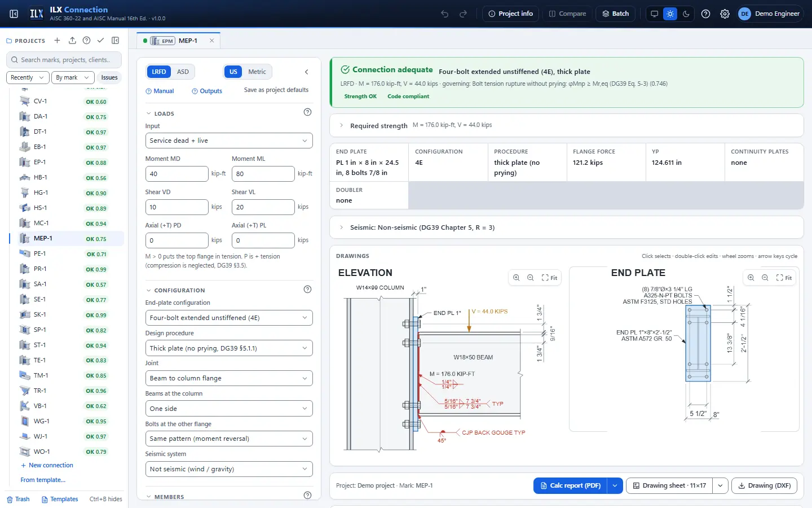Image resolution: width=812 pixels, height=508 pixels.
Task: Enable dark theme moon icon
Action: 686,14
